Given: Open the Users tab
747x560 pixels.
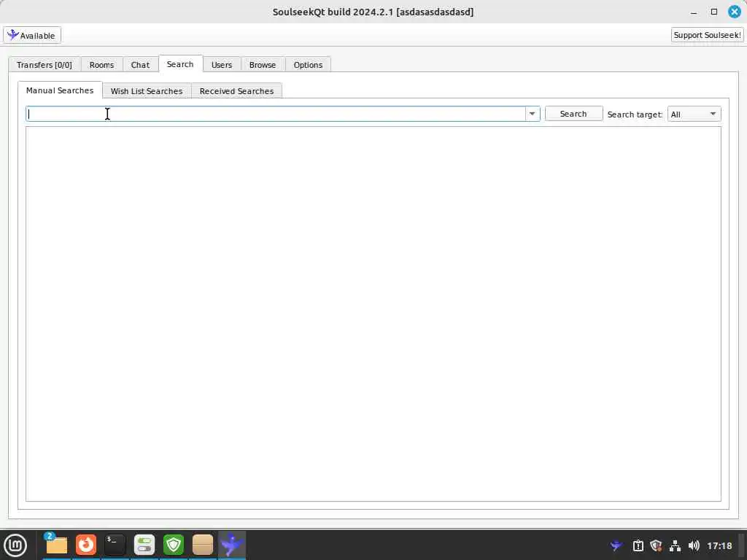Looking at the screenshot, I should (222, 65).
